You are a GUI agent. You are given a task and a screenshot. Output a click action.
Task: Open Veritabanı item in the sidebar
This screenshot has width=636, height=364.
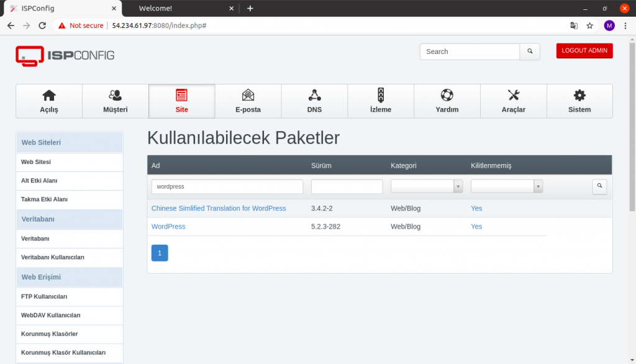pyautogui.click(x=70, y=239)
